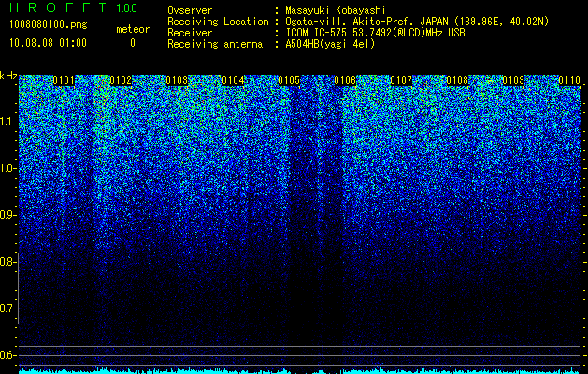
Task: Click the observer name Masayuki Kobayashi
Action: tap(335, 10)
